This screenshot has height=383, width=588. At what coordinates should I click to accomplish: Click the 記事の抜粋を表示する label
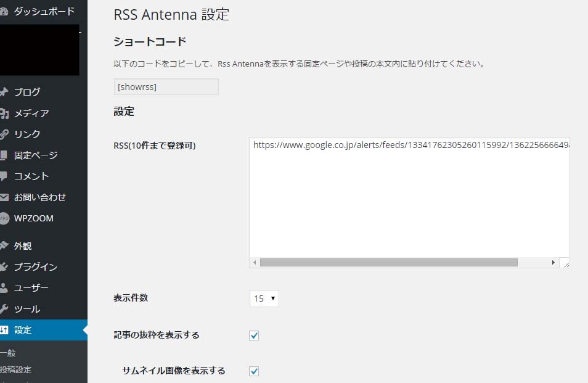[157, 335]
